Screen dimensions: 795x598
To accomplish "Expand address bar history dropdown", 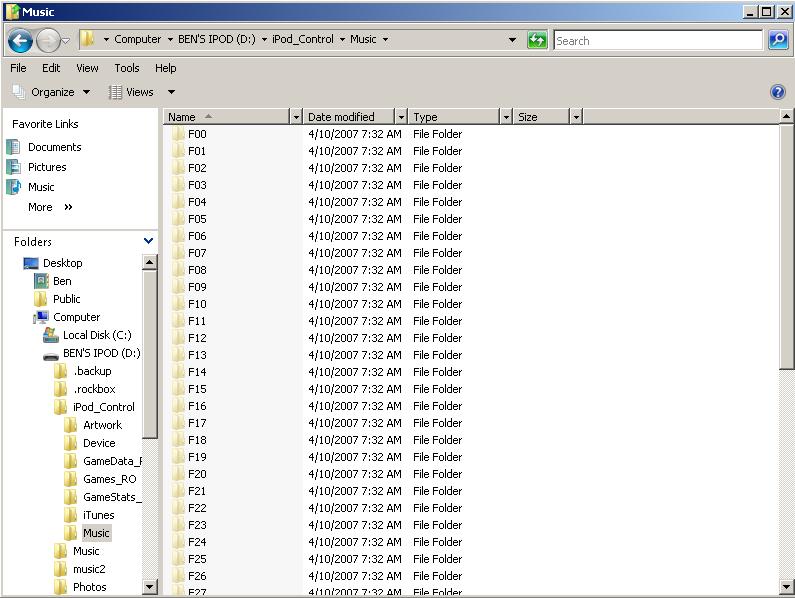I will coord(513,40).
